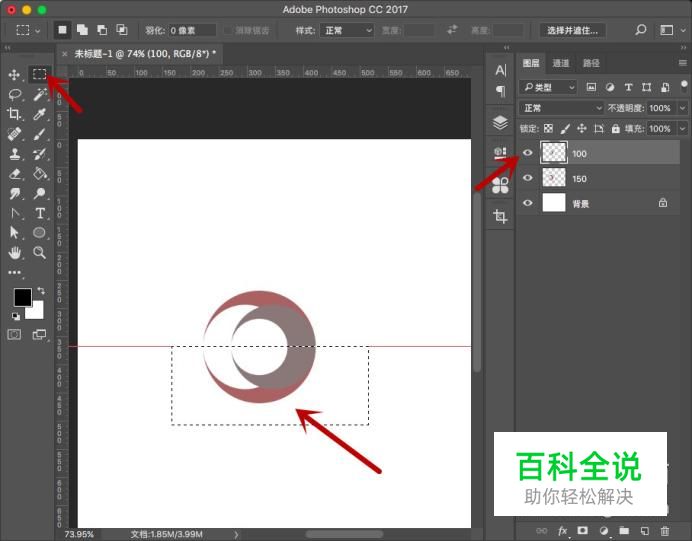
Task: Open the Edit Toolbar three-dots menu
Action: (x=15, y=272)
